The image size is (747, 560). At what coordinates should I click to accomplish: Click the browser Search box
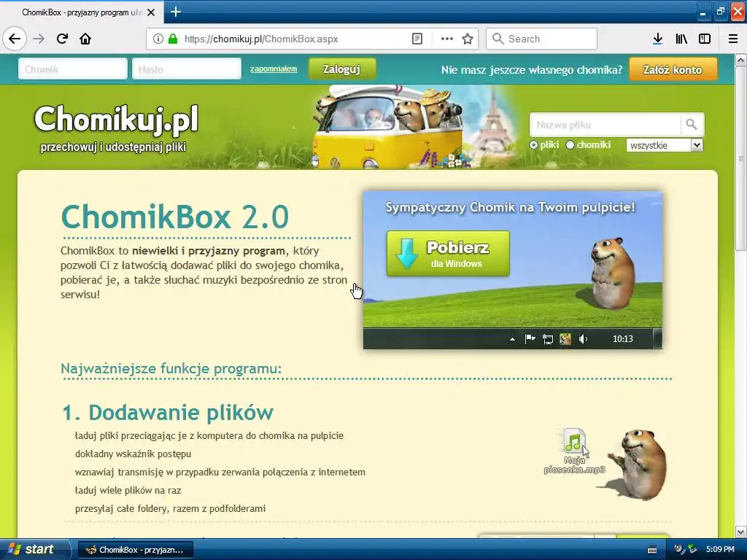click(x=542, y=39)
